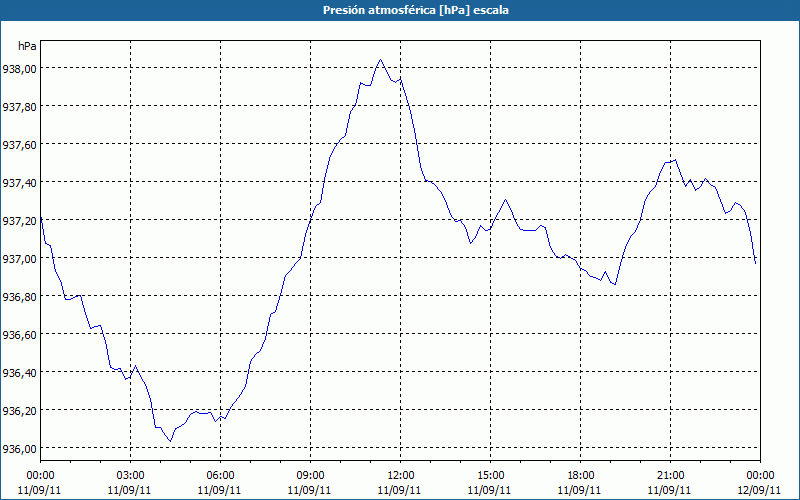Select the 937,40 y-axis label
The height and width of the screenshot is (500, 800).
[19, 182]
